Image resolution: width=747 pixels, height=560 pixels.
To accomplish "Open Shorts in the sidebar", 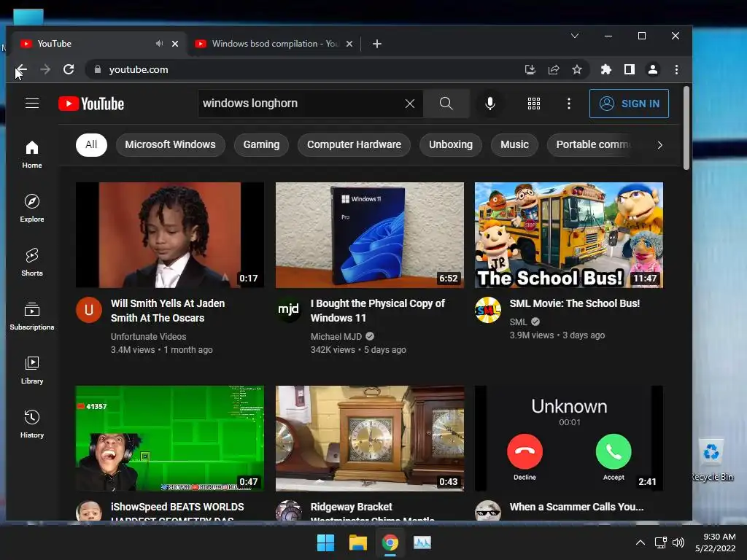I will [x=32, y=262].
